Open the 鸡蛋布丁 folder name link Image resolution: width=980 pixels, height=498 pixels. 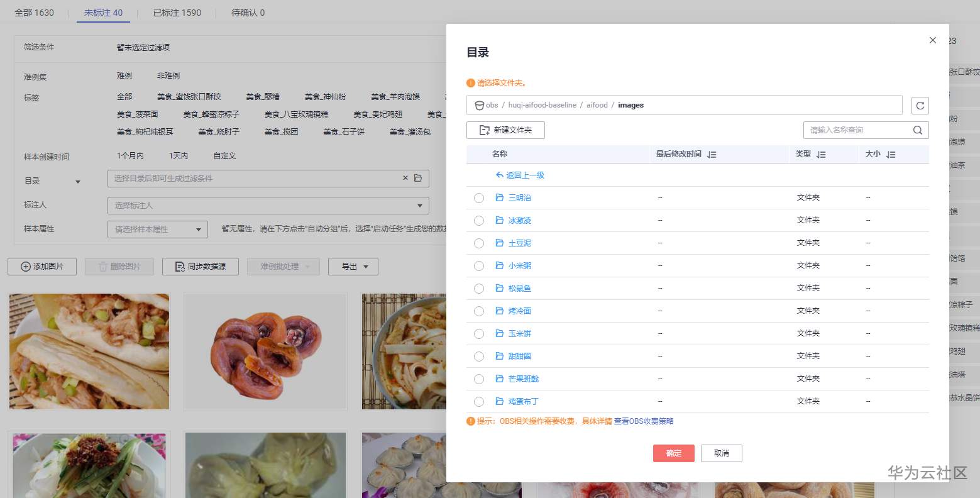tap(524, 401)
